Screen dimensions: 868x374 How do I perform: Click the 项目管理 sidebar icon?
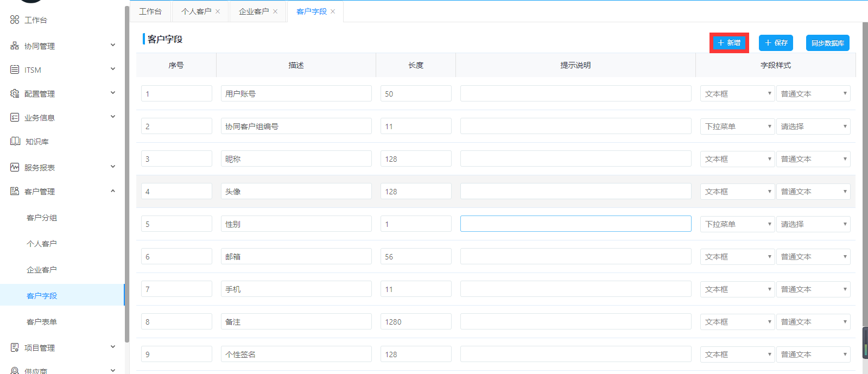point(15,347)
